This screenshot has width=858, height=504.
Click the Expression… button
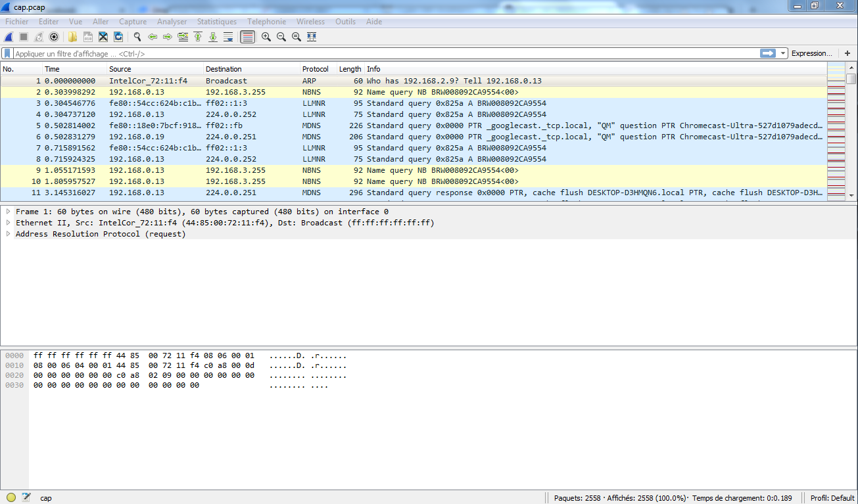pos(811,53)
